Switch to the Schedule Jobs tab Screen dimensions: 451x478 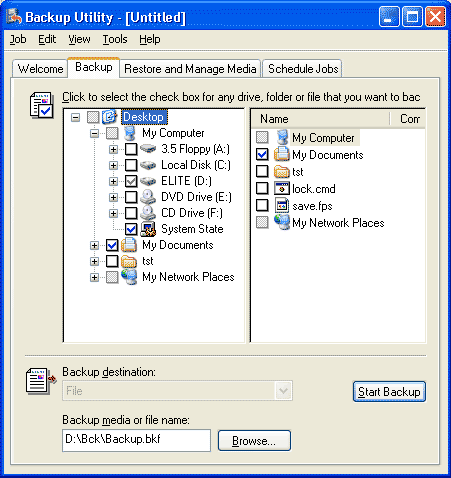pos(303,69)
